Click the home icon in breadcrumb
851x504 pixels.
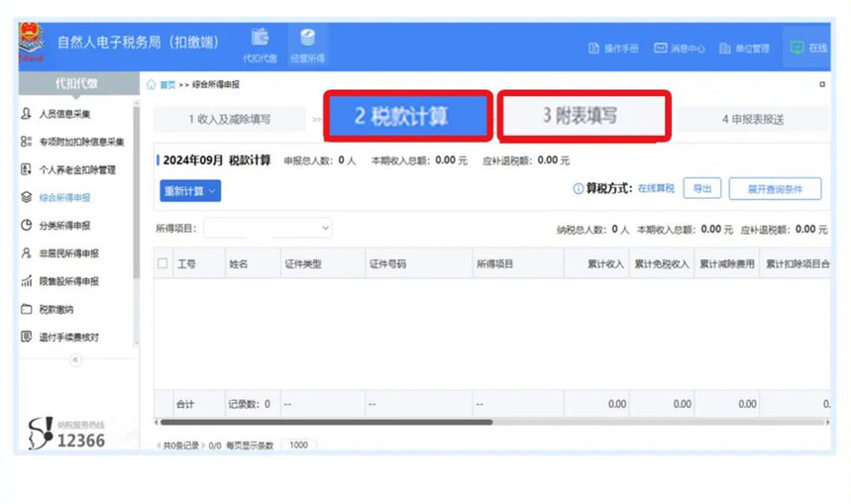[x=151, y=84]
